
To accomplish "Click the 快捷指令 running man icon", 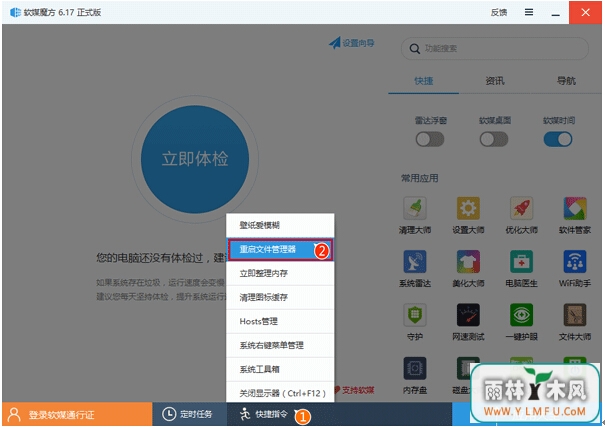I will coord(245,414).
